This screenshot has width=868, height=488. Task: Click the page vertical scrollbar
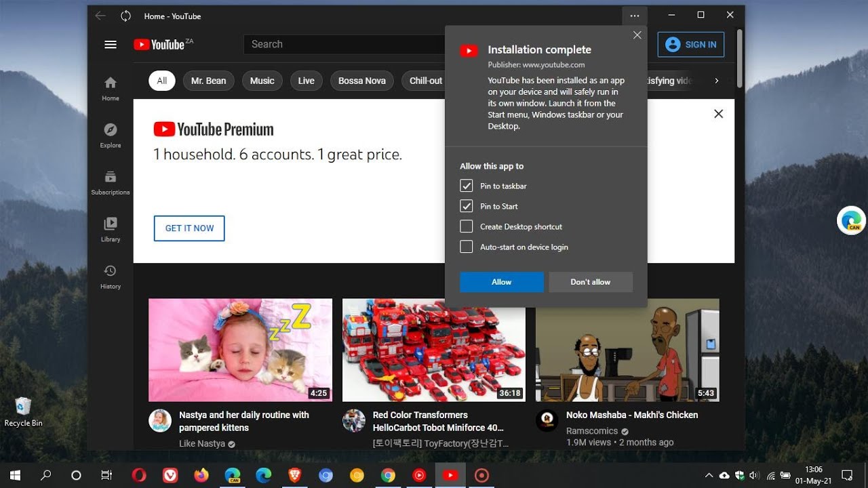click(740, 58)
